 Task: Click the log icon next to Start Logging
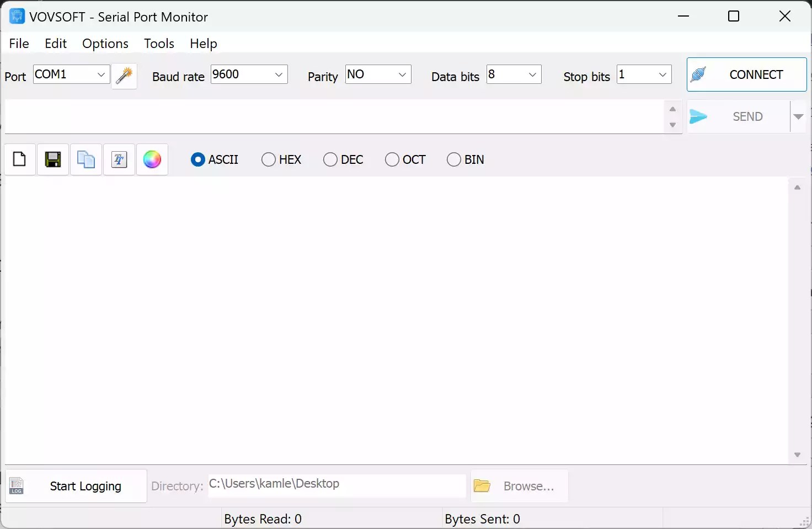point(17,486)
